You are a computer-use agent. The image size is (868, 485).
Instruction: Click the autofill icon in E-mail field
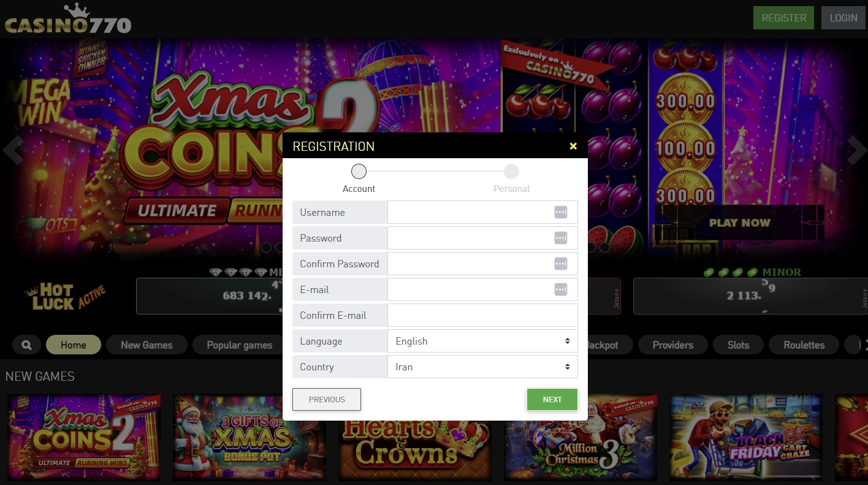pyautogui.click(x=561, y=289)
